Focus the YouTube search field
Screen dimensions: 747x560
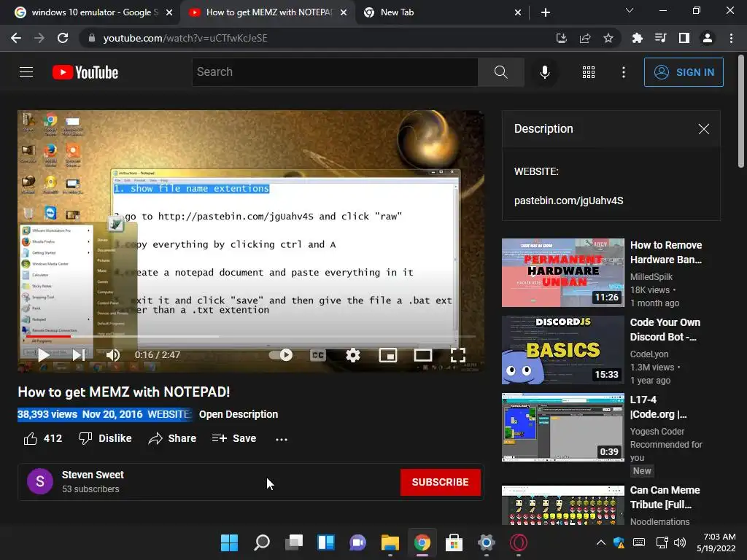click(x=334, y=72)
